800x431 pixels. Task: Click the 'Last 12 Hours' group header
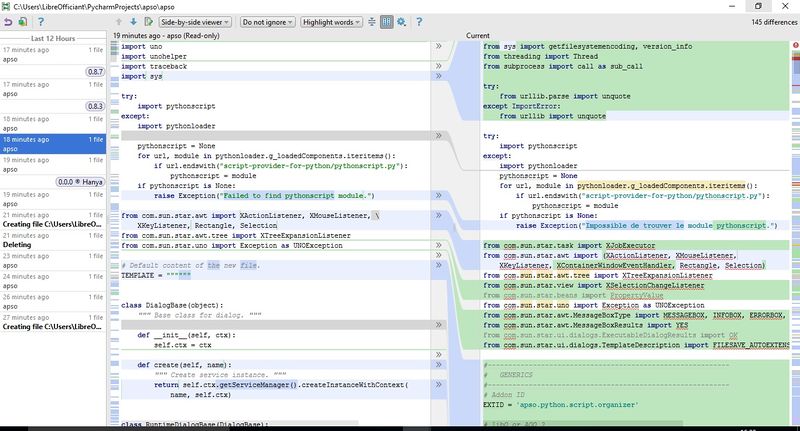pos(53,38)
